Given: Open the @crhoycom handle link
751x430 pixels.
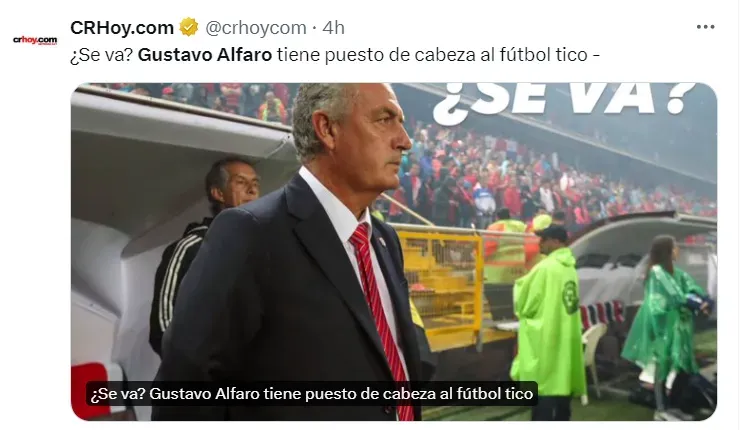Looking at the screenshot, I should (x=256, y=28).
